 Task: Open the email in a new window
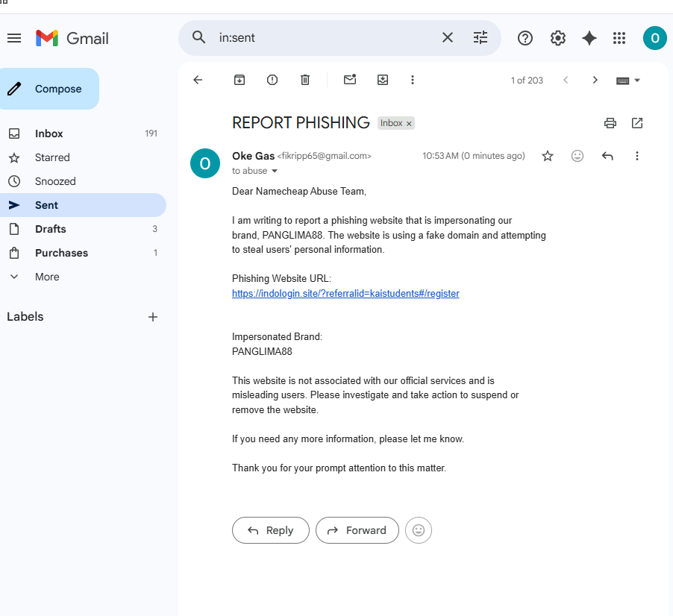(637, 123)
